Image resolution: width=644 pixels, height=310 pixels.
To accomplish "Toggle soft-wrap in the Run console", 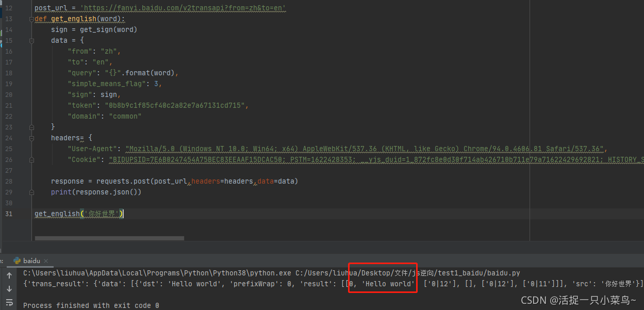I will pos(9,303).
